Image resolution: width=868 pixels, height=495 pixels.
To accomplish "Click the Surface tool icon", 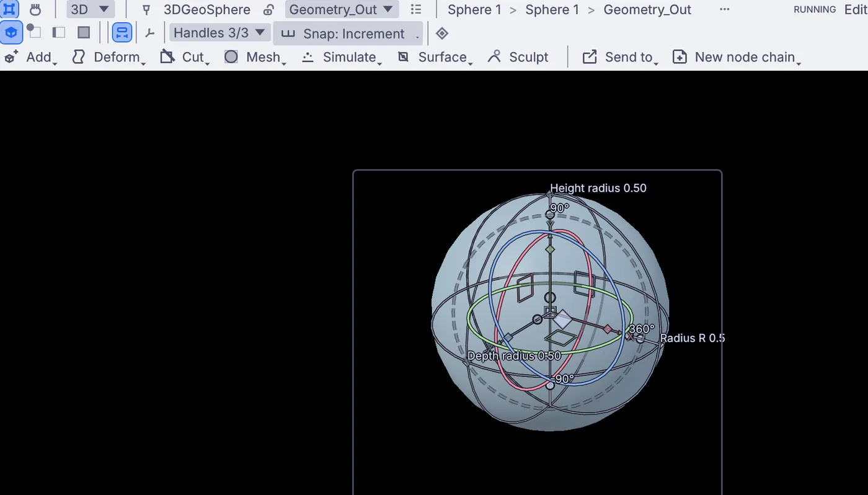I will 403,57.
